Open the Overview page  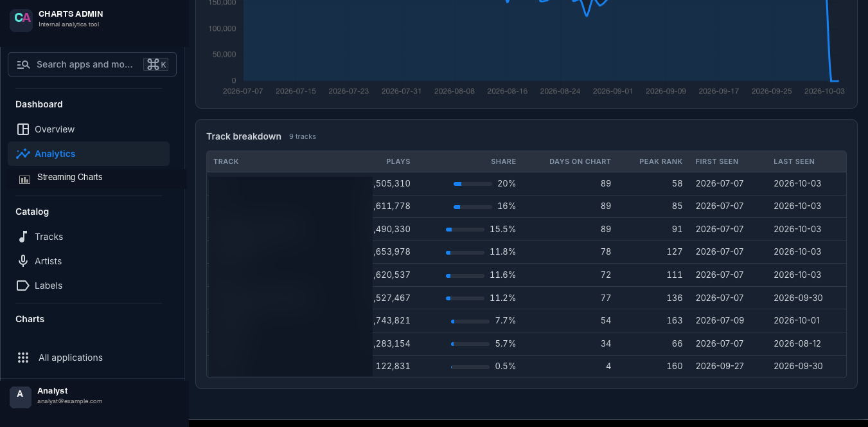[89, 129]
